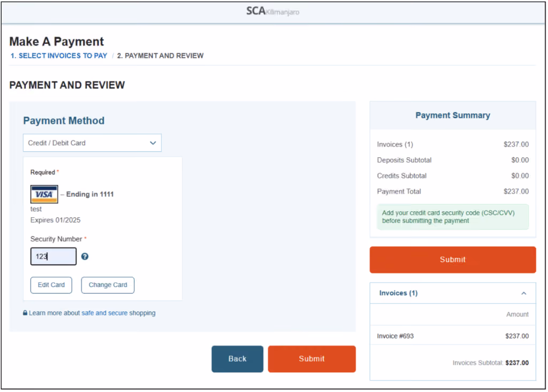Click the Invoice #693 row label

[395, 336]
